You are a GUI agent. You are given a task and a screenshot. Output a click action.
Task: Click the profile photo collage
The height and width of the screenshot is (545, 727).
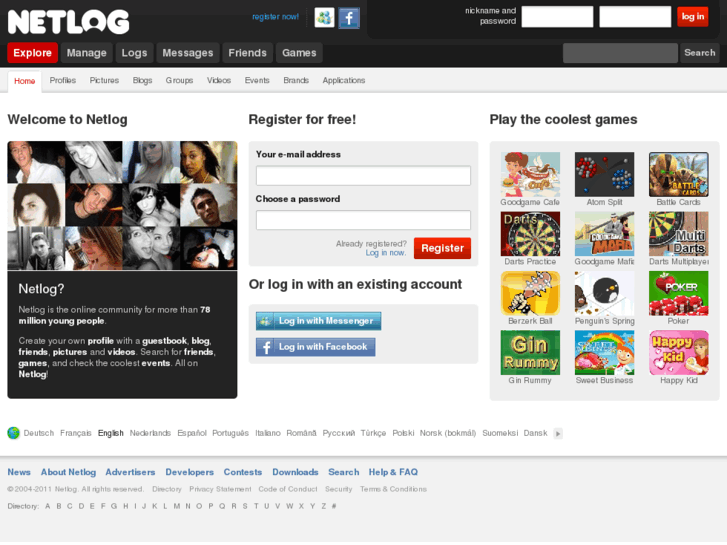click(122, 205)
